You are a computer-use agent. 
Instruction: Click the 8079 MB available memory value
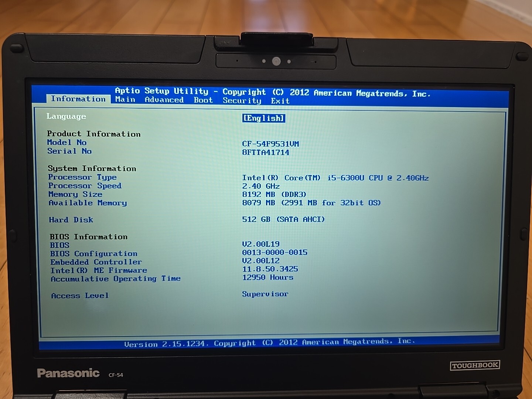pos(311,202)
